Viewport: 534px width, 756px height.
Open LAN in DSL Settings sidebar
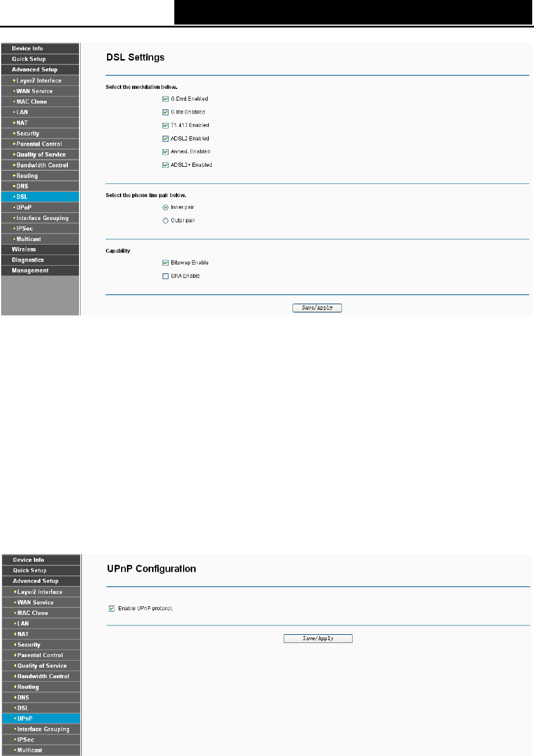pyautogui.click(x=40, y=112)
